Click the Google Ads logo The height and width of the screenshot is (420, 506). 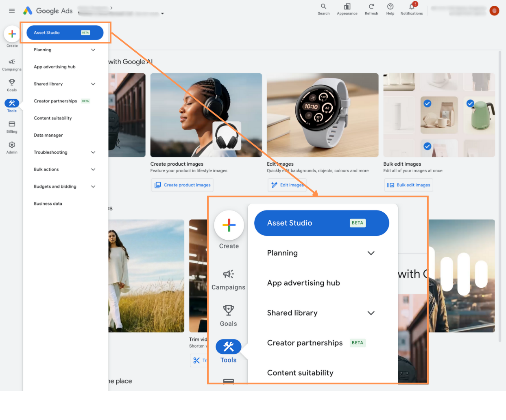(48, 11)
